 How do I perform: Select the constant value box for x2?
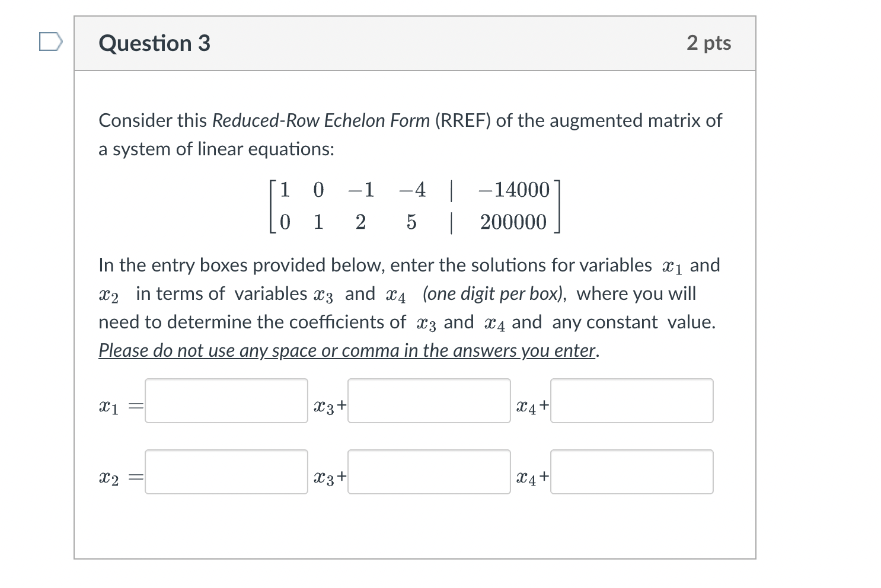tap(631, 472)
